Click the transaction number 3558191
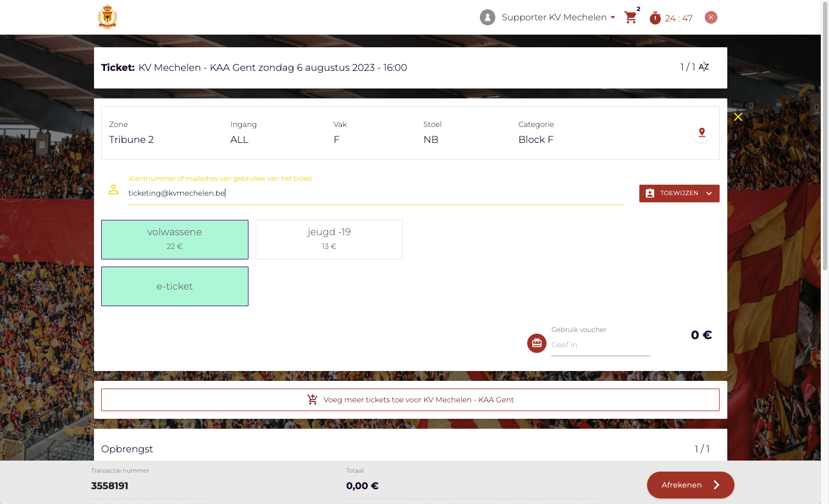 click(109, 486)
